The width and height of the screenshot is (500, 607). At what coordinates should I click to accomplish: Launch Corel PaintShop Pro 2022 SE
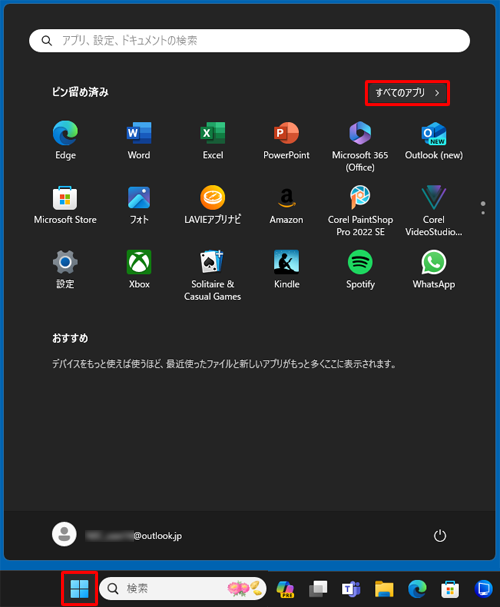(360, 211)
